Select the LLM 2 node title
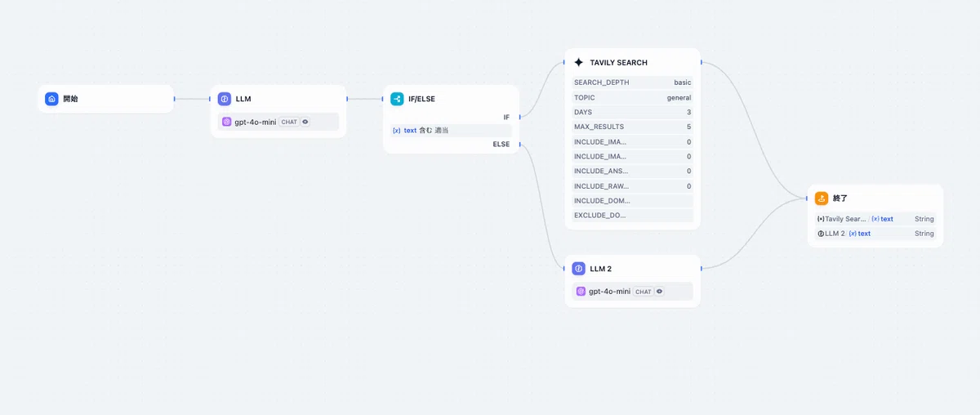Viewport: 980px width, 415px height. point(601,269)
